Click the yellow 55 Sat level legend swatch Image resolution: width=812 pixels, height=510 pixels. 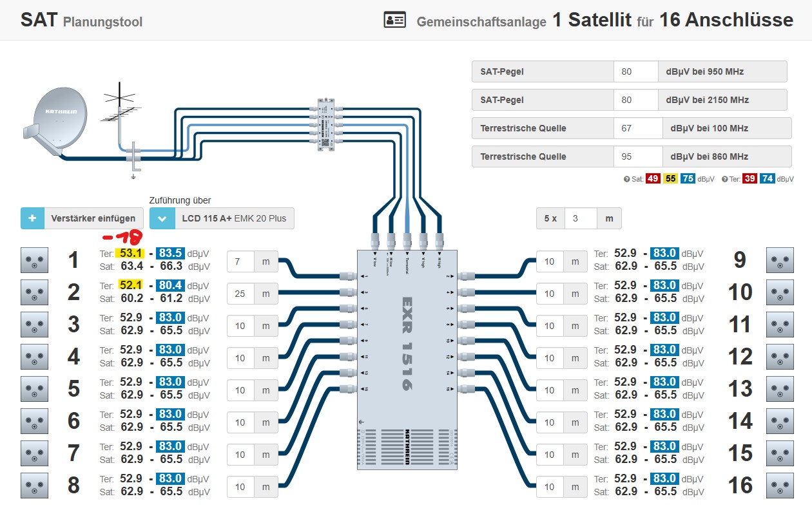[x=670, y=179]
